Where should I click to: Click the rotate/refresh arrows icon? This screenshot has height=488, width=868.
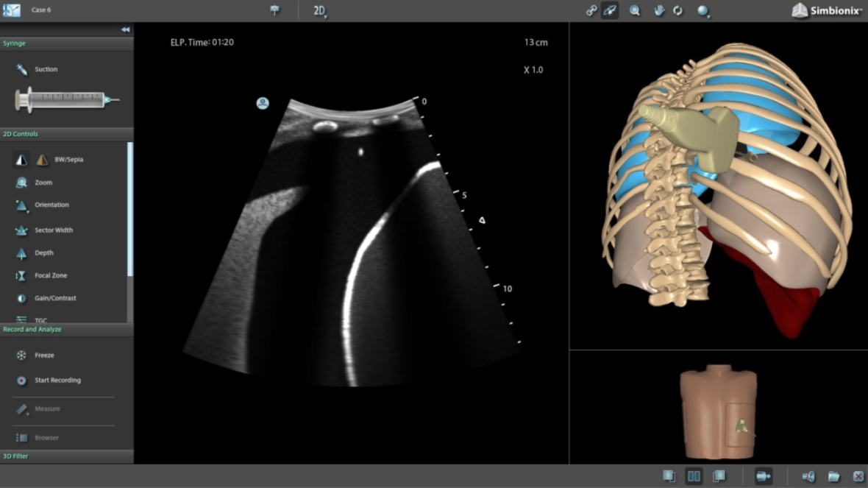coord(677,10)
